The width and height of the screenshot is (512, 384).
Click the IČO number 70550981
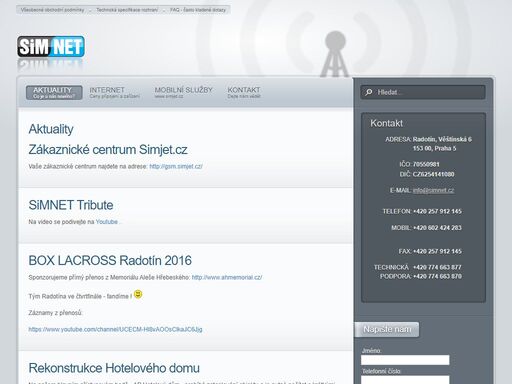coord(426,164)
